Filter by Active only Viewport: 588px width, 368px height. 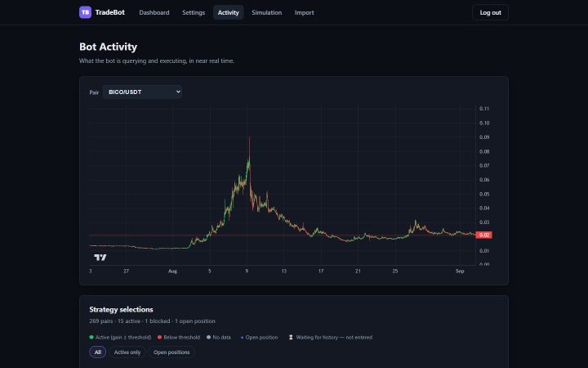coord(127,352)
